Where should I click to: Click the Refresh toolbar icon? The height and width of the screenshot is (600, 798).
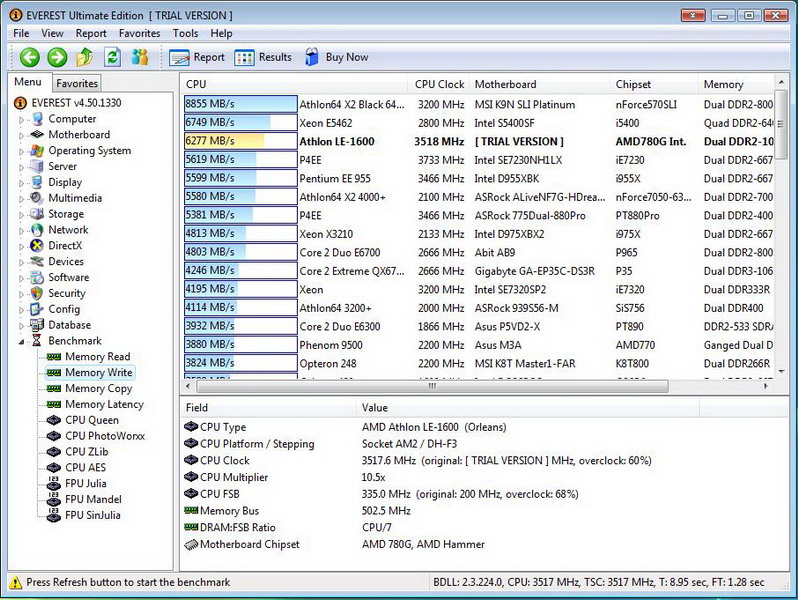click(x=112, y=57)
